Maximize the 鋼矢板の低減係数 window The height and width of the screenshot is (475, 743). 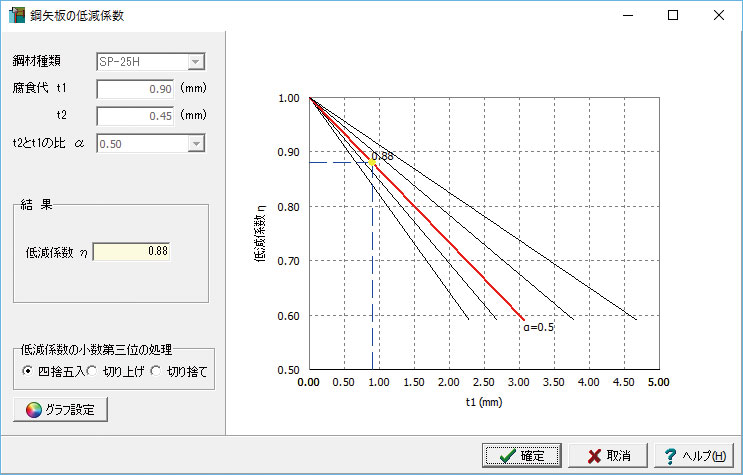[673, 16]
